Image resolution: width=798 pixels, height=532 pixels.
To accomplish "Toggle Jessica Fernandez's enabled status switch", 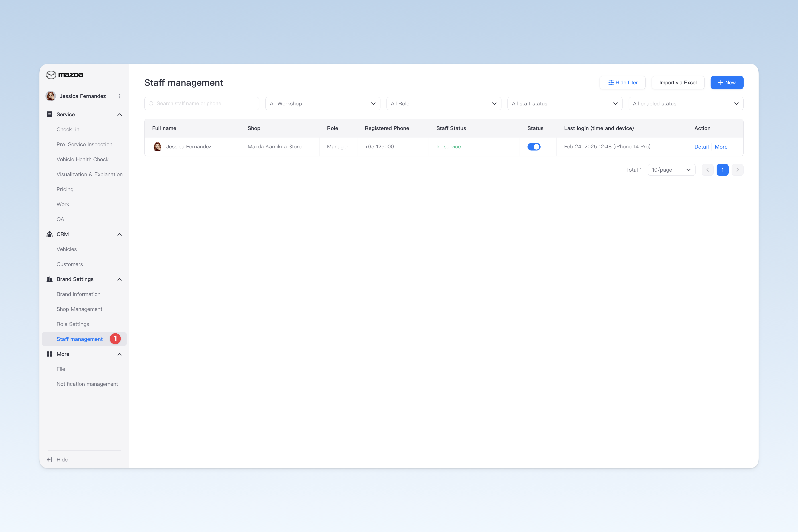I will [x=534, y=147].
